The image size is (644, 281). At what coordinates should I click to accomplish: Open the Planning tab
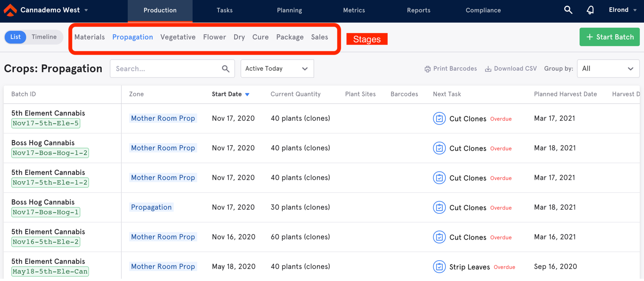[290, 10]
